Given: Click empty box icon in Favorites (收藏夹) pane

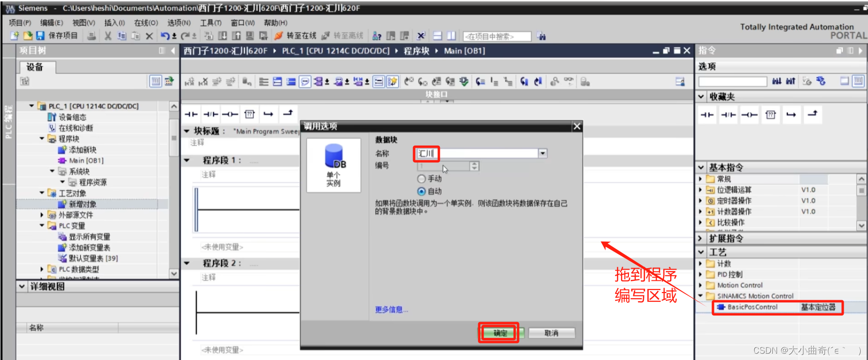Looking at the screenshot, I should [770, 115].
